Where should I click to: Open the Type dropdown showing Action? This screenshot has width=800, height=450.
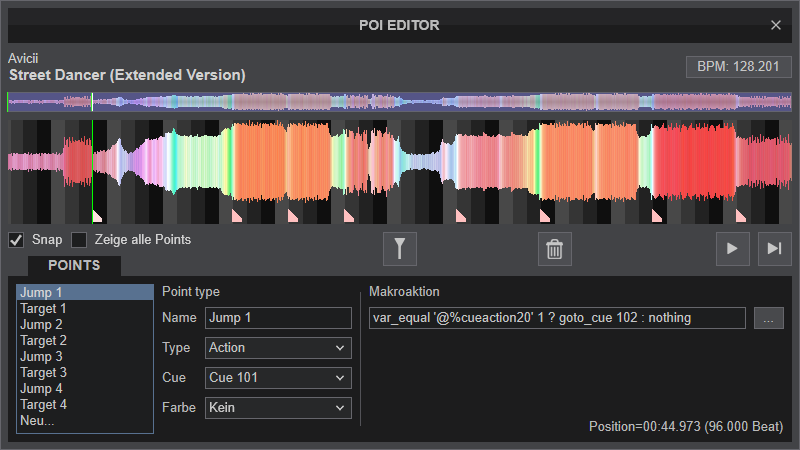(x=278, y=347)
